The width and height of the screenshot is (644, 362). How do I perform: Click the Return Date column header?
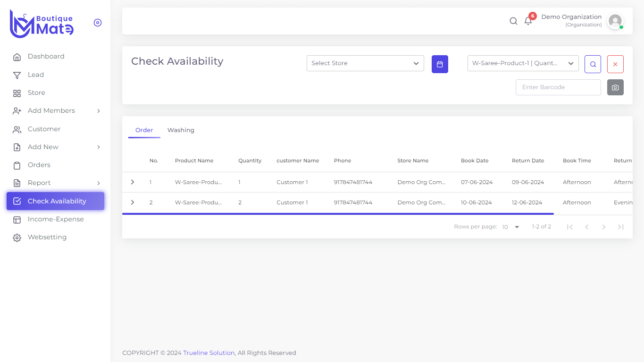coord(528,160)
